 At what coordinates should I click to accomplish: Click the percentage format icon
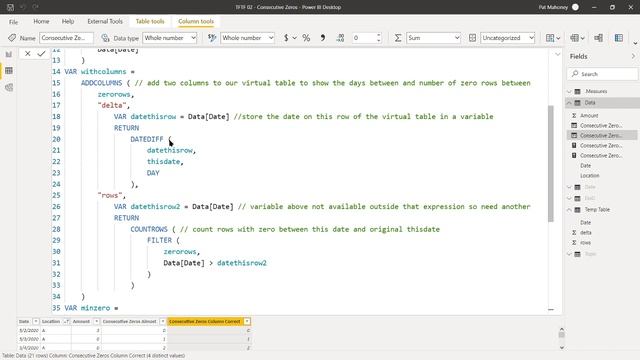click(x=306, y=38)
